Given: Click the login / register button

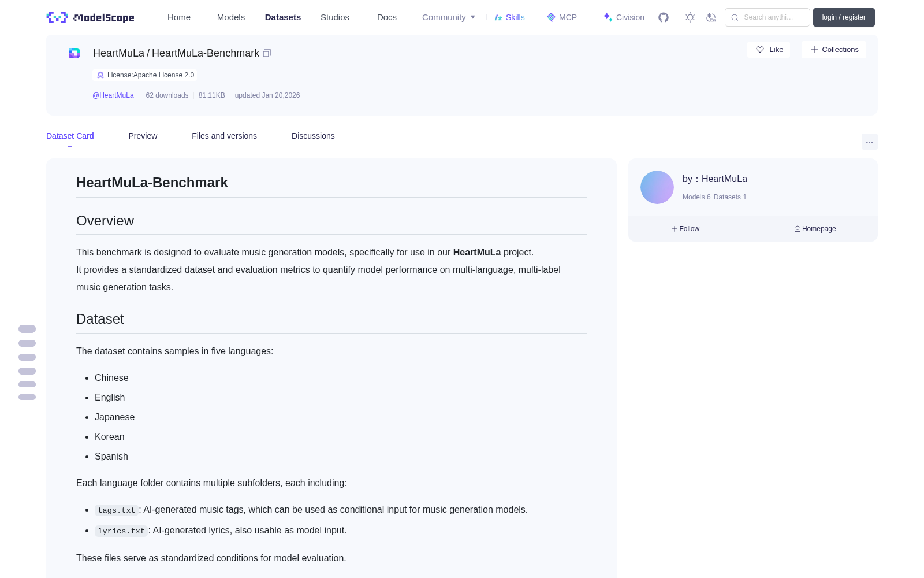Looking at the screenshot, I should tap(844, 17).
